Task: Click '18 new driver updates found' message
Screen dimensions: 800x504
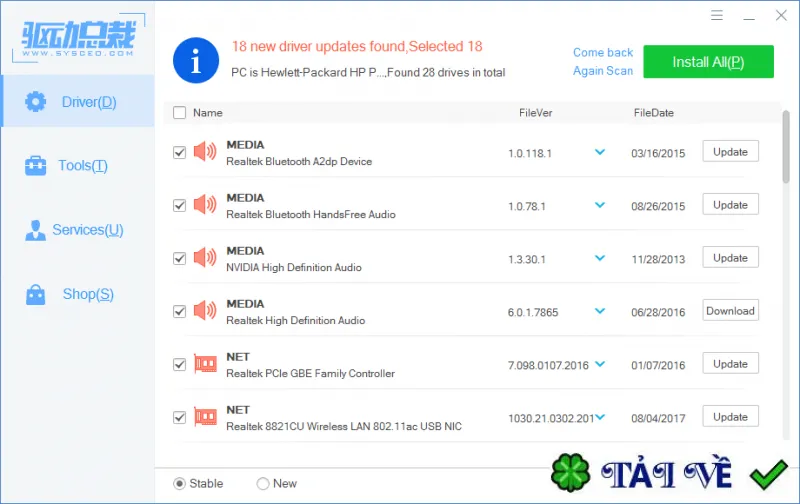Action: click(357, 46)
